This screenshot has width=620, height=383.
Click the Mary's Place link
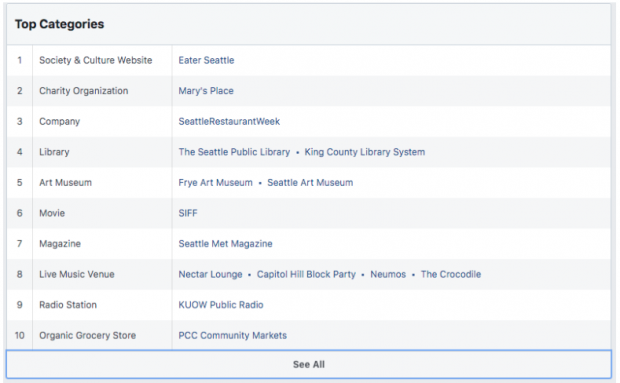pos(206,91)
